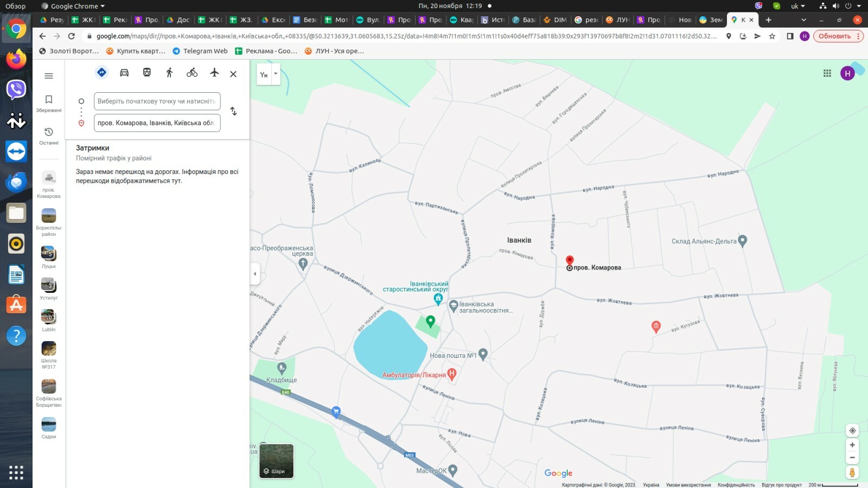
Task: Choose the cycling travel mode
Action: pos(192,73)
